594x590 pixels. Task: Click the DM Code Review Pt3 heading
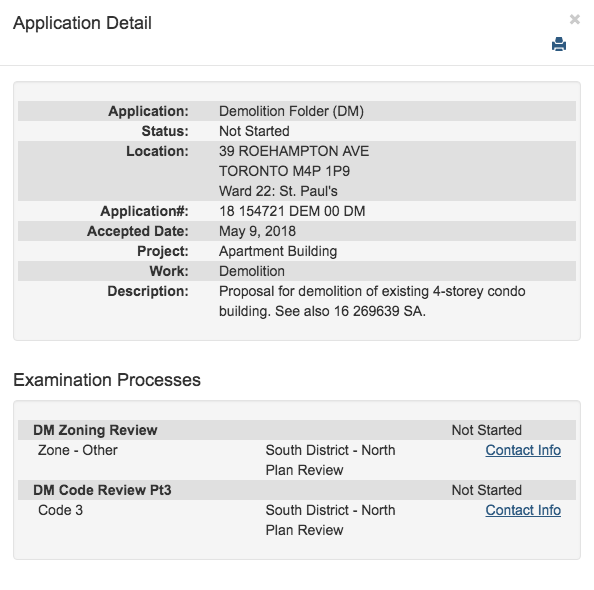point(102,490)
